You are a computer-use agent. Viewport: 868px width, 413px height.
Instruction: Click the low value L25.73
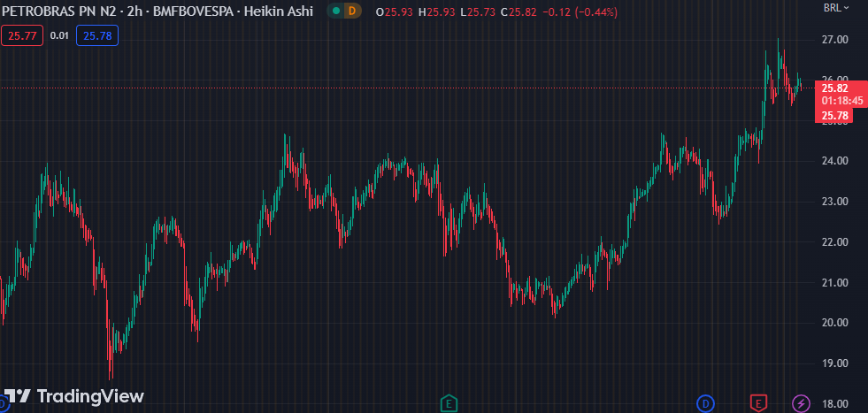click(x=478, y=11)
